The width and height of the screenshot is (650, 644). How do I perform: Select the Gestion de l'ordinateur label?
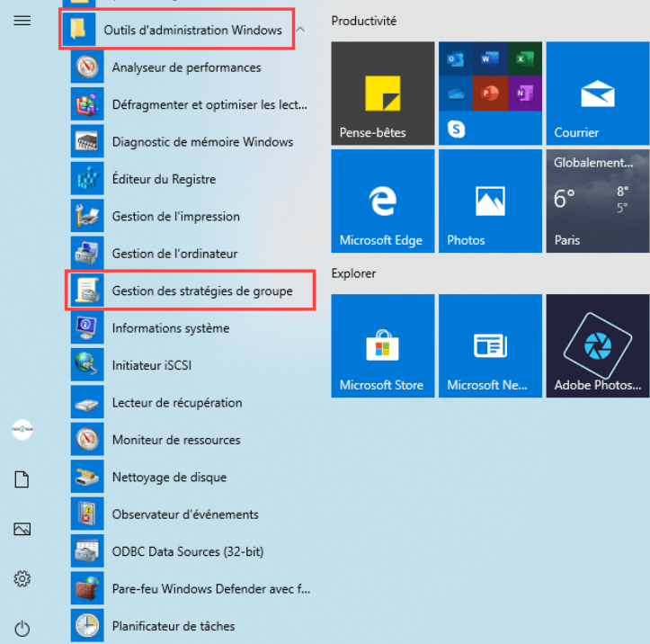[x=175, y=254]
